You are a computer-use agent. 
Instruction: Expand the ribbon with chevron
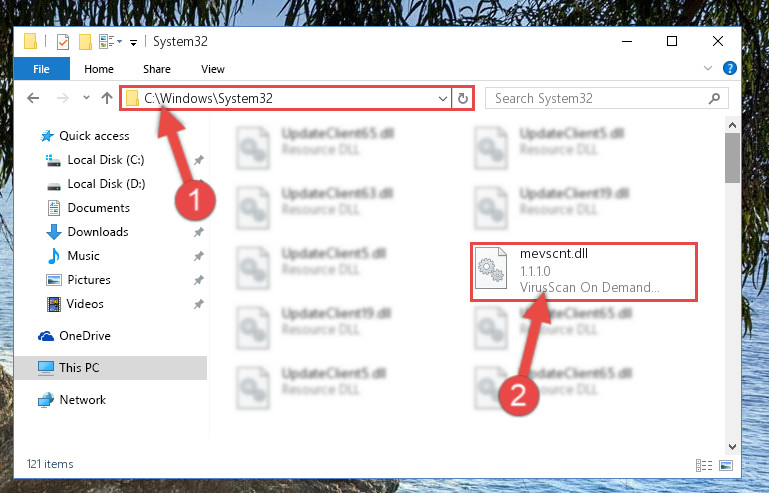click(x=708, y=68)
